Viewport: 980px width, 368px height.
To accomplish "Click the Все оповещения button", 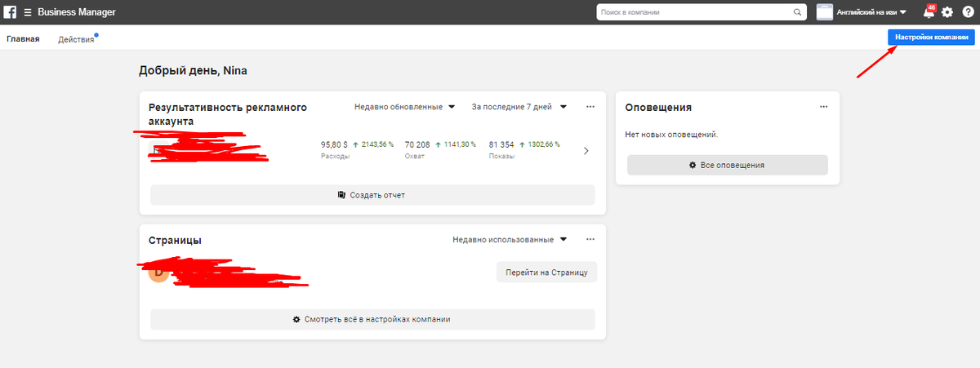I will (727, 165).
